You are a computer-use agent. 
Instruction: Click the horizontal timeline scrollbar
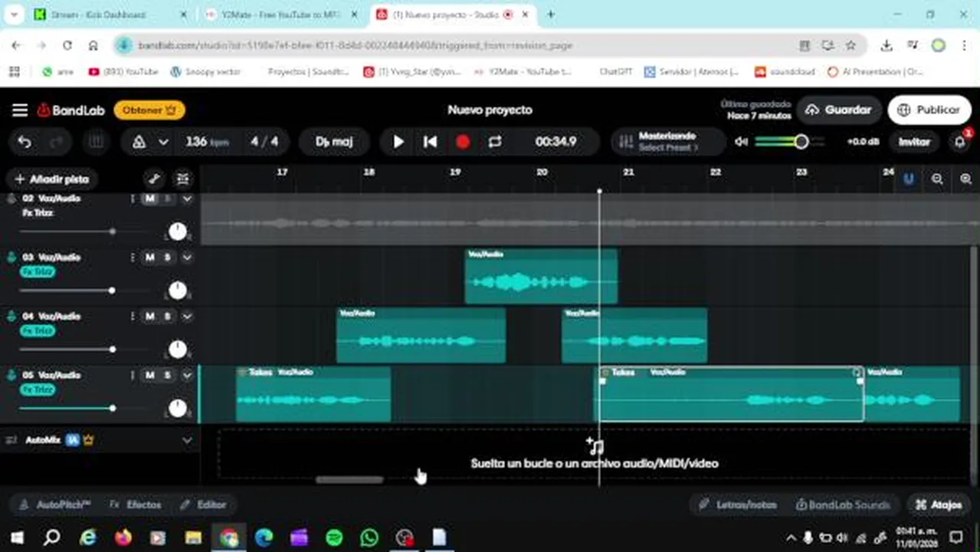[349, 480]
